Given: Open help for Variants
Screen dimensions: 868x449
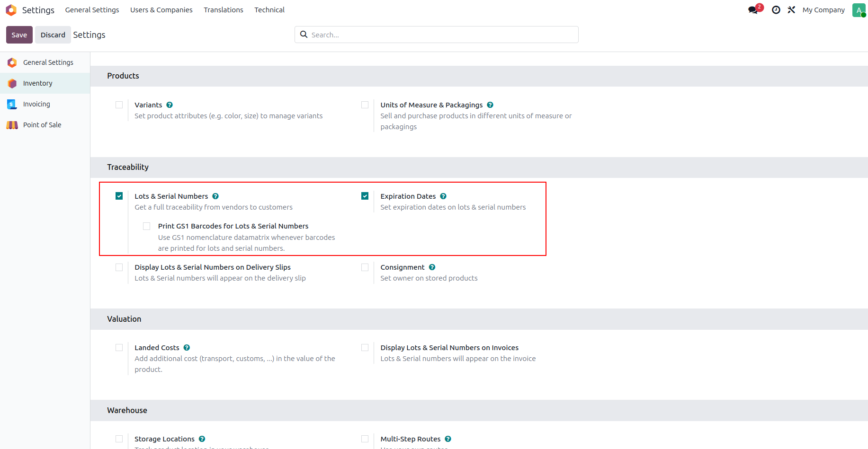Looking at the screenshot, I should click(x=170, y=105).
